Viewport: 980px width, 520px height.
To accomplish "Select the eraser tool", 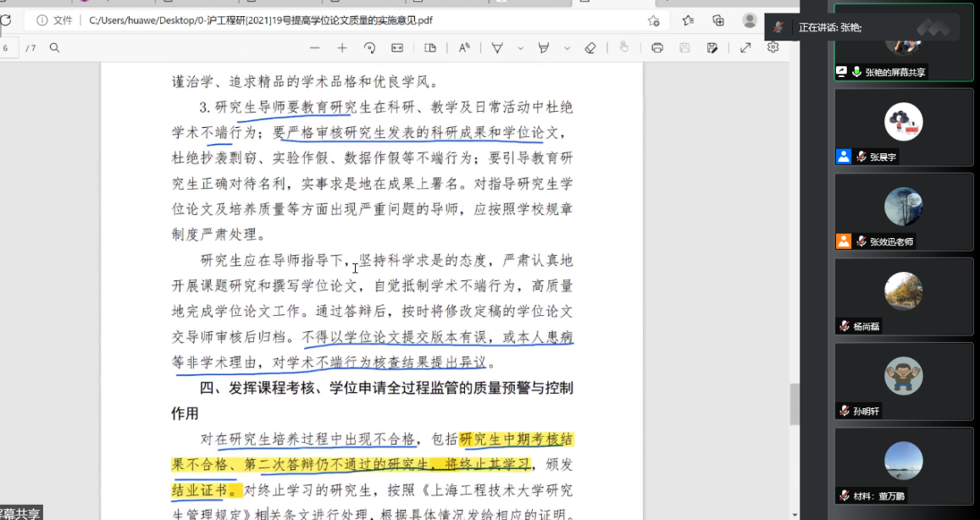I will [590, 48].
